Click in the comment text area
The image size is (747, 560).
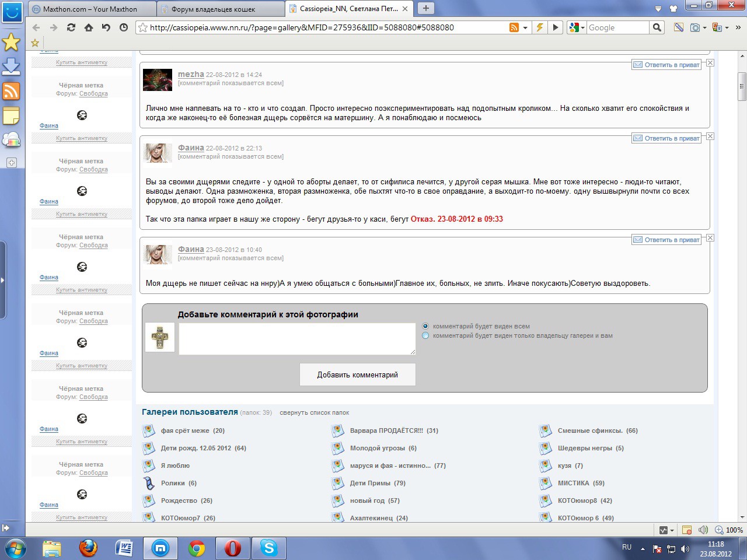click(x=297, y=338)
